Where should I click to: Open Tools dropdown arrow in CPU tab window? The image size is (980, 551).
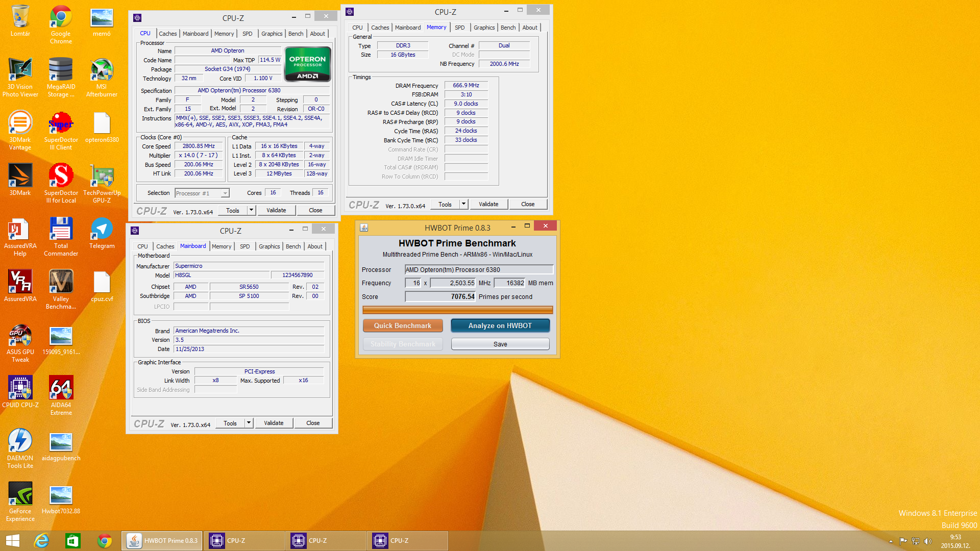click(251, 210)
